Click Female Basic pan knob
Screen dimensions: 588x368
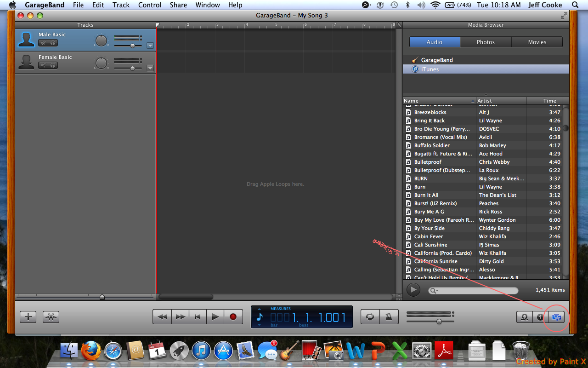[x=101, y=63]
